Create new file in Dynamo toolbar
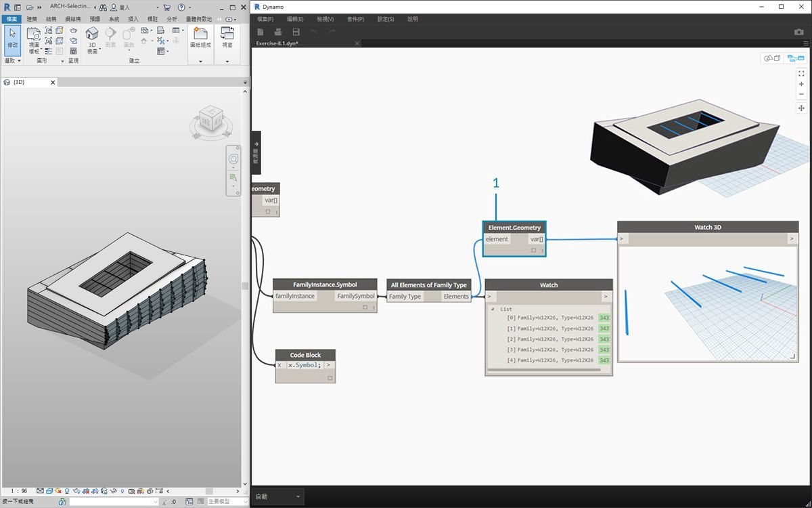Screen dimensions: 812x508 pyautogui.click(x=260, y=32)
